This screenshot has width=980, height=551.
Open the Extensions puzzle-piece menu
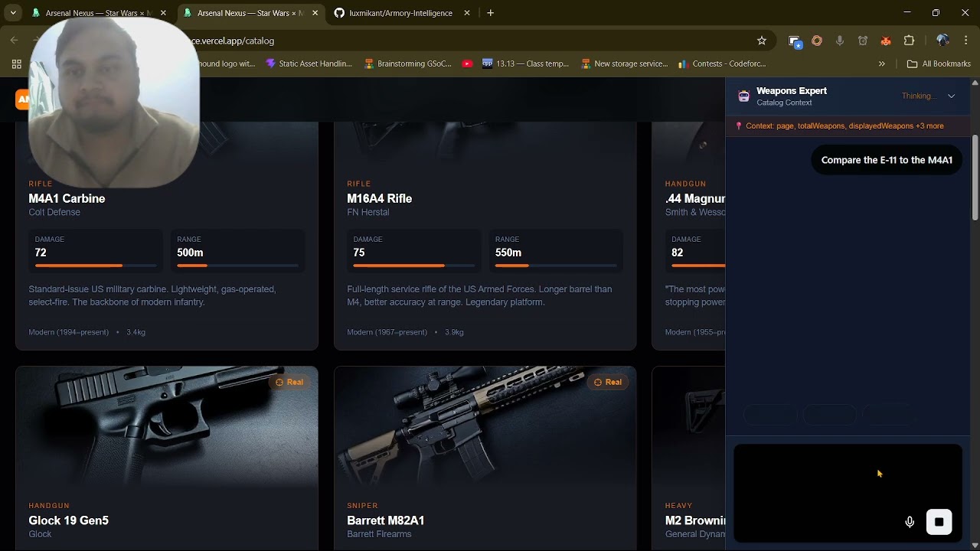pos(910,41)
